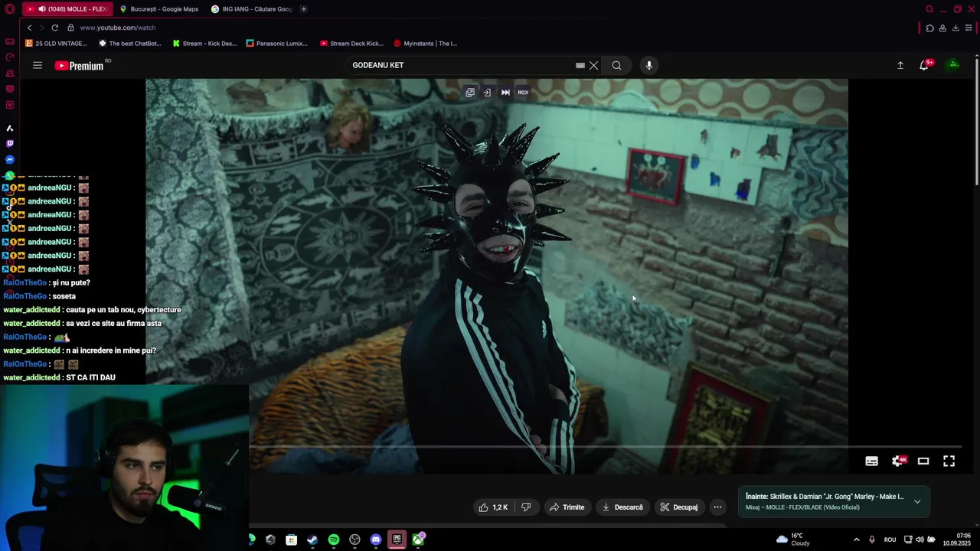This screenshot has height=551, width=980.
Task: Click the Skrillex & Damian Marley next title
Action: tap(825, 497)
